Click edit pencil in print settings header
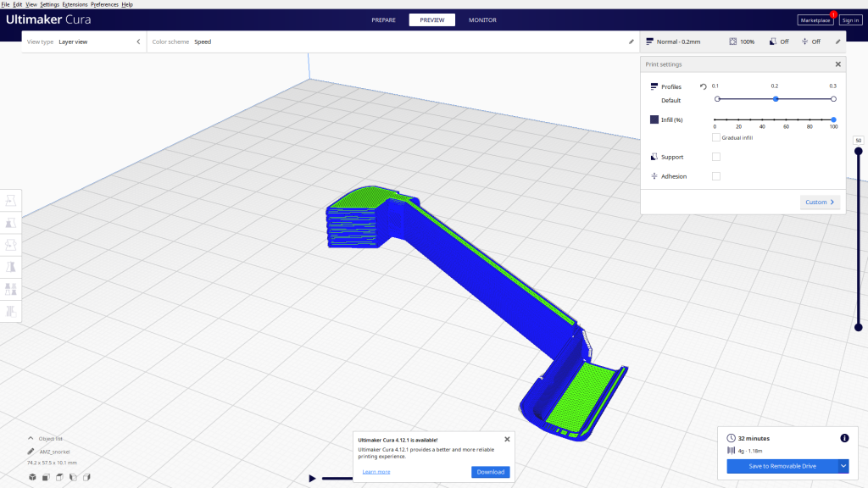Viewport: 868px width, 488px height. click(837, 42)
